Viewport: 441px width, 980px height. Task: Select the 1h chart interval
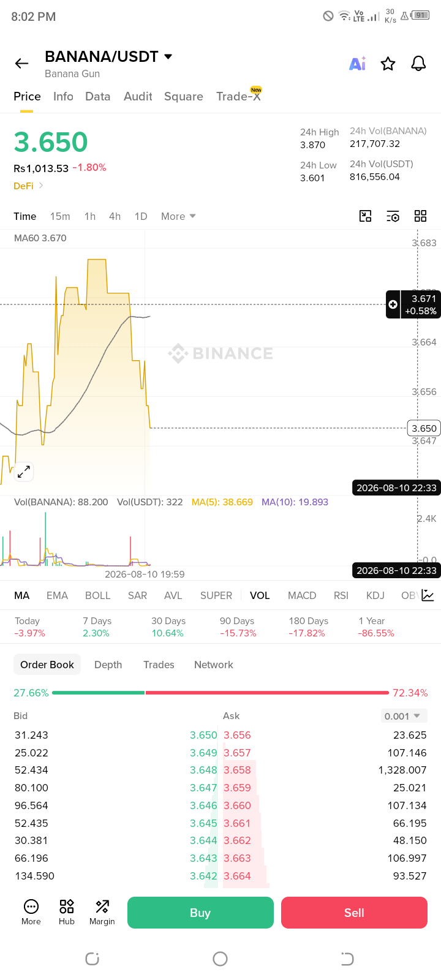90,216
